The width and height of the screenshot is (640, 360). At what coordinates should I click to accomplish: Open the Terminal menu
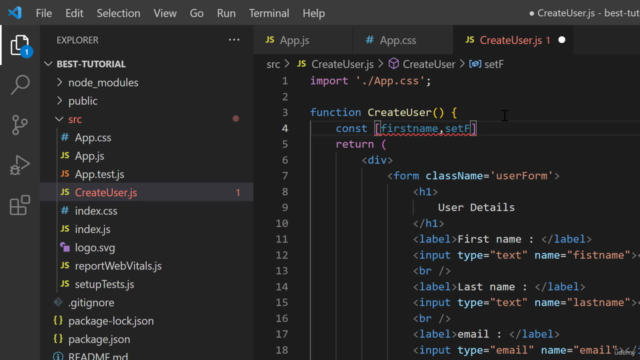(269, 13)
